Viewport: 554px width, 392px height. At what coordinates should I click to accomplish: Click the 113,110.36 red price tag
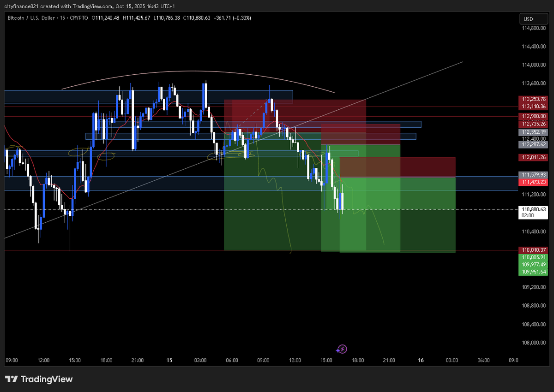click(533, 107)
